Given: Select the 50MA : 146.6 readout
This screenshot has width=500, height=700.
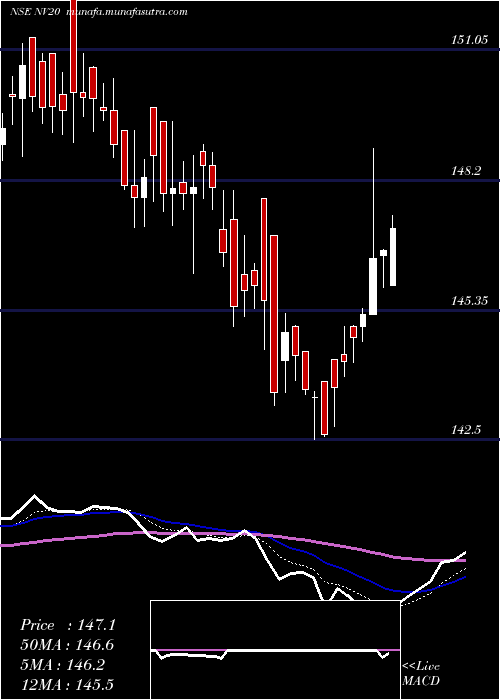Looking at the screenshot, I should [67, 645].
